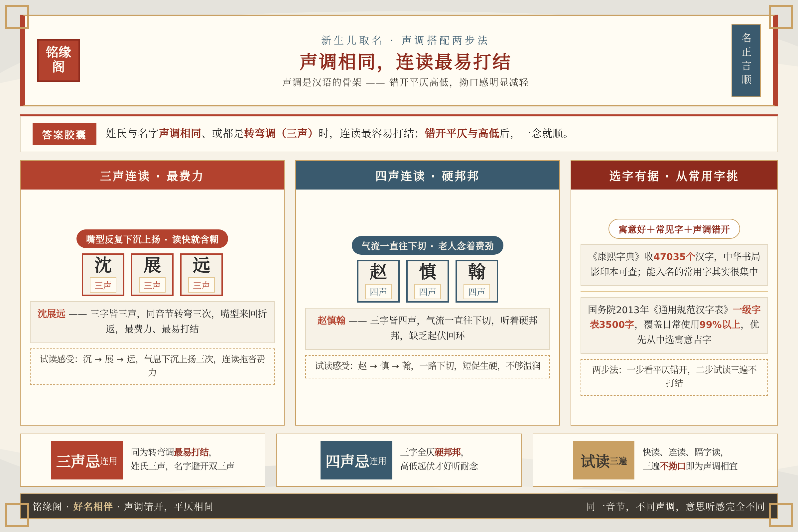The height and width of the screenshot is (532, 798).
Task: Click the 四声忌连用 blue badge
Action: click(356, 460)
